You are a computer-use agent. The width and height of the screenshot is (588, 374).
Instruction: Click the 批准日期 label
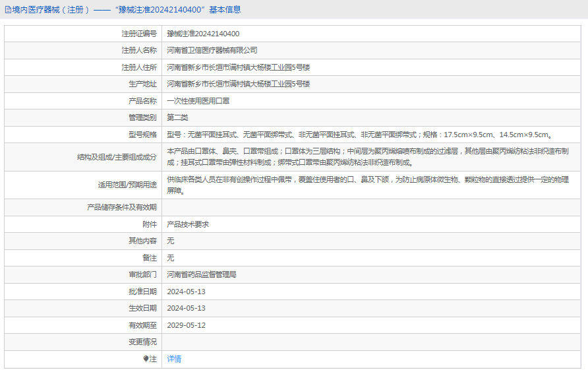pyautogui.click(x=142, y=292)
